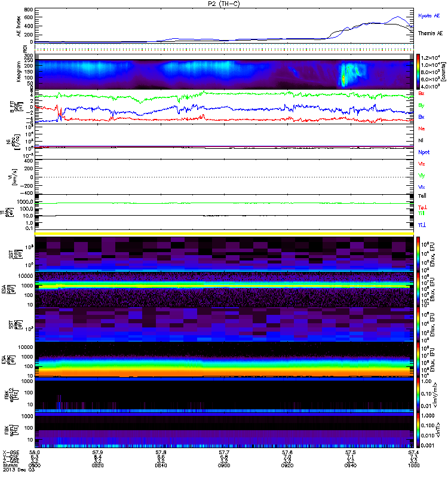Click the keogram counts color bar

[419, 72]
